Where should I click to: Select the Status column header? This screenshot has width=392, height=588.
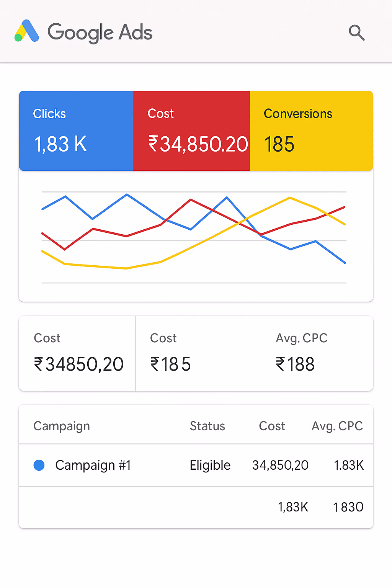click(207, 425)
